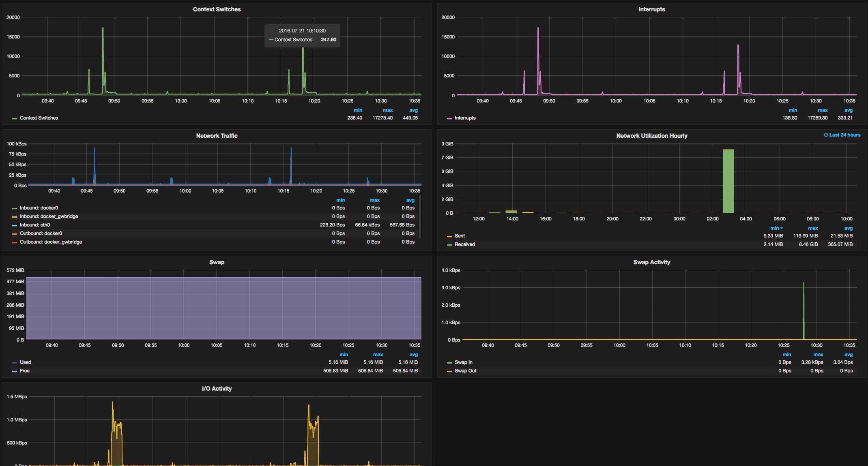This screenshot has width=868, height=466.
Task: Toggle the Inbound: docker0 series visibility
Action: [39, 208]
